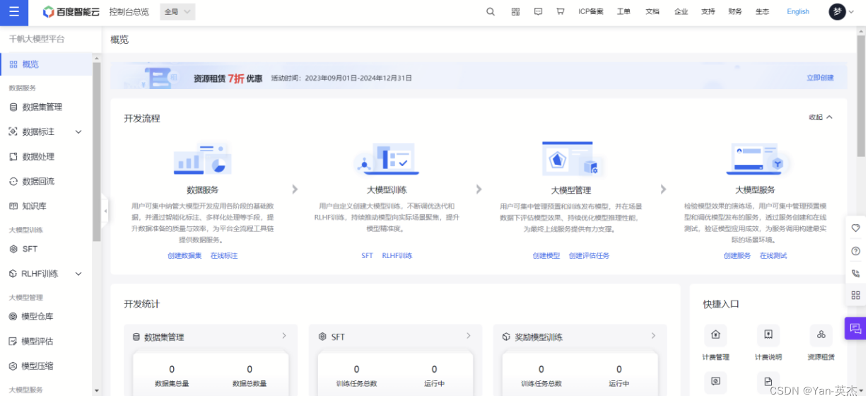Click heart icon on right floating bar
Viewport: 868px width, 403px height.
[x=856, y=228]
